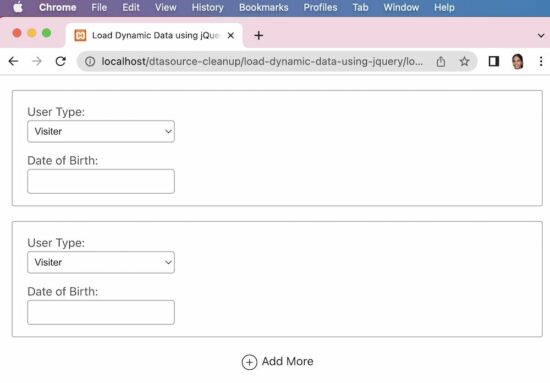The image size is (550, 383).
Task: Click the Add More plus icon
Action: click(249, 362)
